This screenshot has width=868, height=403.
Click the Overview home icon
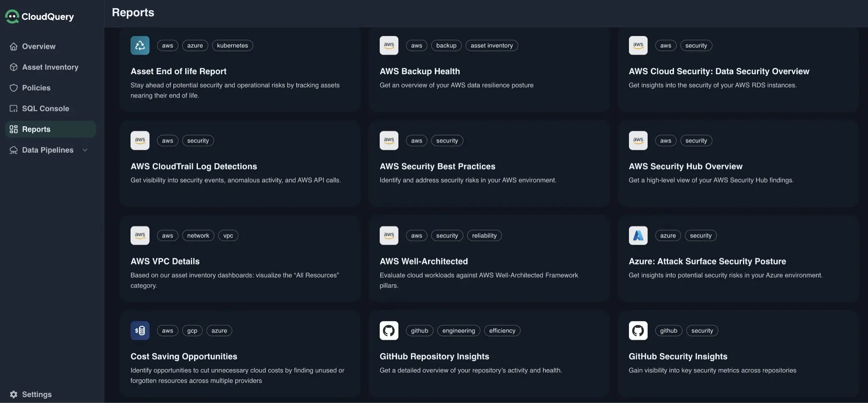click(14, 46)
